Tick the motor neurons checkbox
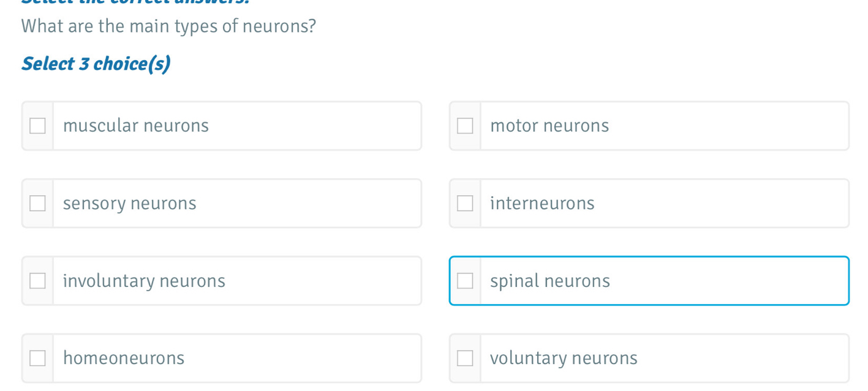Screen dimensions: 868x391 point(465,126)
